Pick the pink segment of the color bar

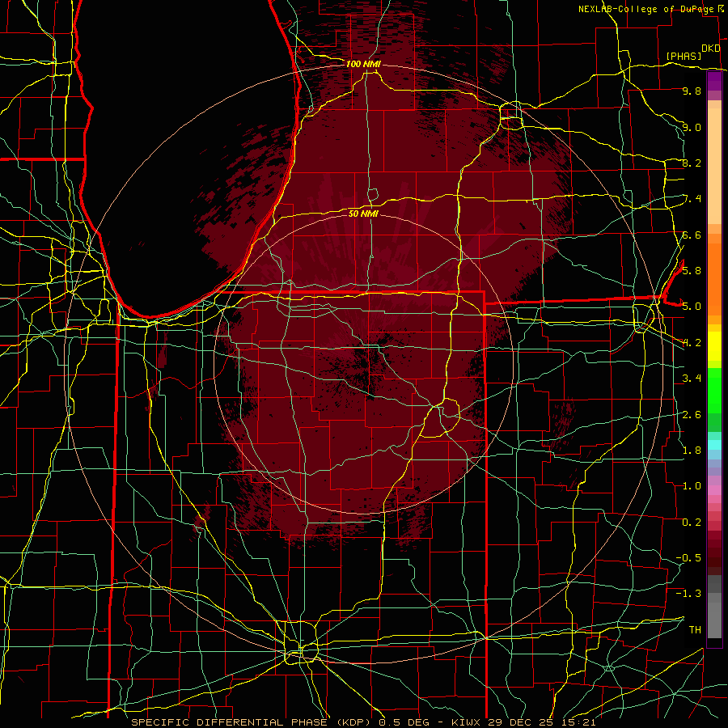click(714, 490)
